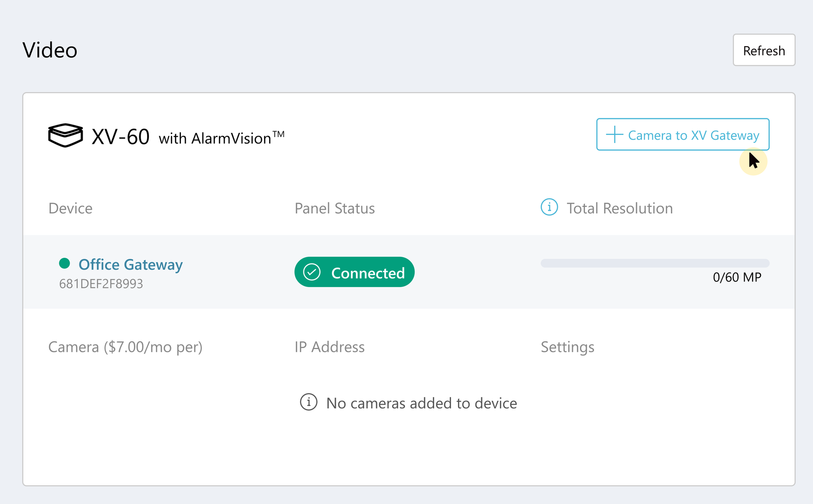Click the checkmark icon in Connected badge

point(312,272)
